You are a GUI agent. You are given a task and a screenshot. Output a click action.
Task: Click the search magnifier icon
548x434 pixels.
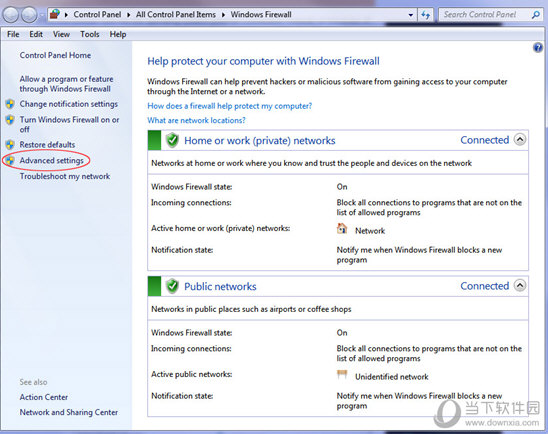click(535, 15)
